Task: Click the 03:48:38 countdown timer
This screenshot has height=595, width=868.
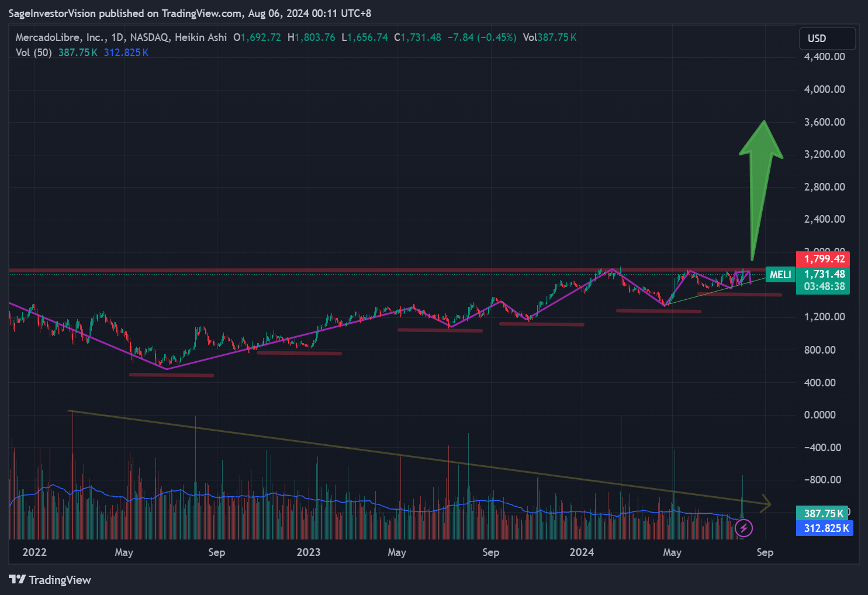Action: pos(824,286)
